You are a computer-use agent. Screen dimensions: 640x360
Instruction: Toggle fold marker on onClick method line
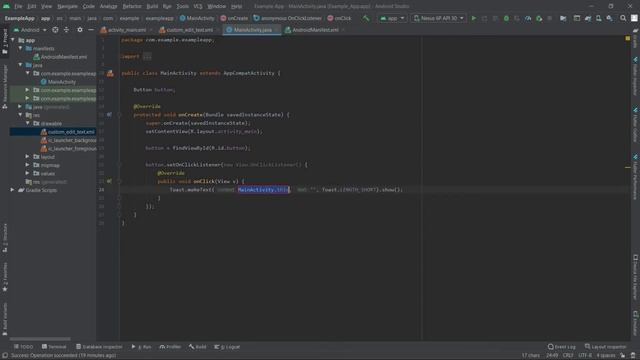[x=119, y=181]
